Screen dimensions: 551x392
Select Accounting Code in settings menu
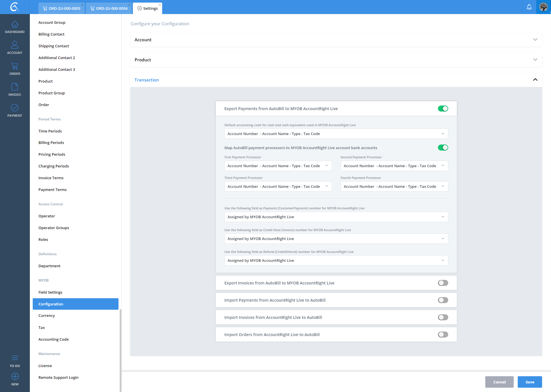pyautogui.click(x=53, y=339)
